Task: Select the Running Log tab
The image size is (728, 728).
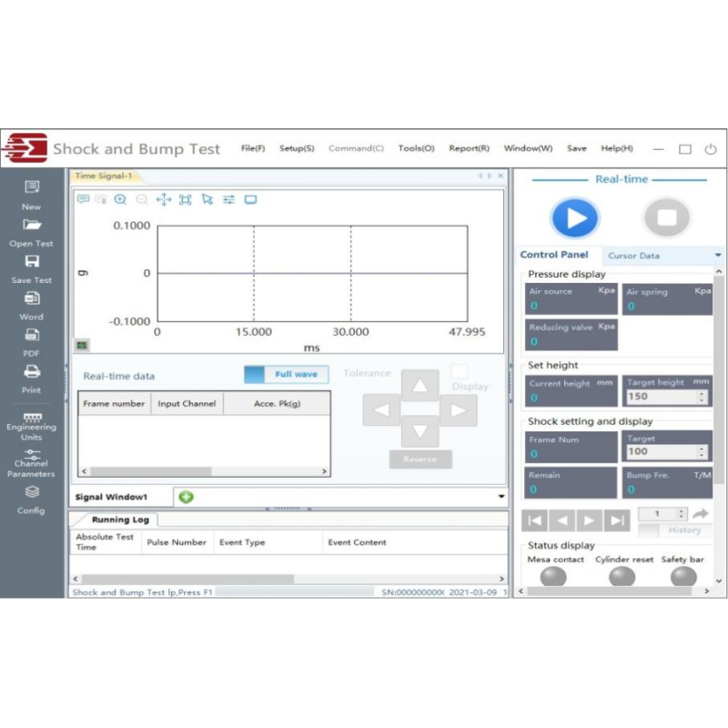Action: (120, 520)
